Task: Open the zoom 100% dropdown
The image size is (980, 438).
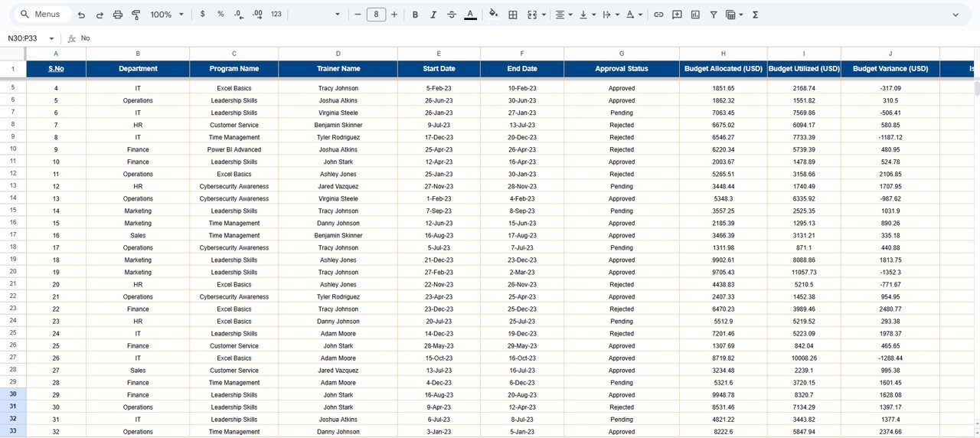Action: (x=167, y=15)
